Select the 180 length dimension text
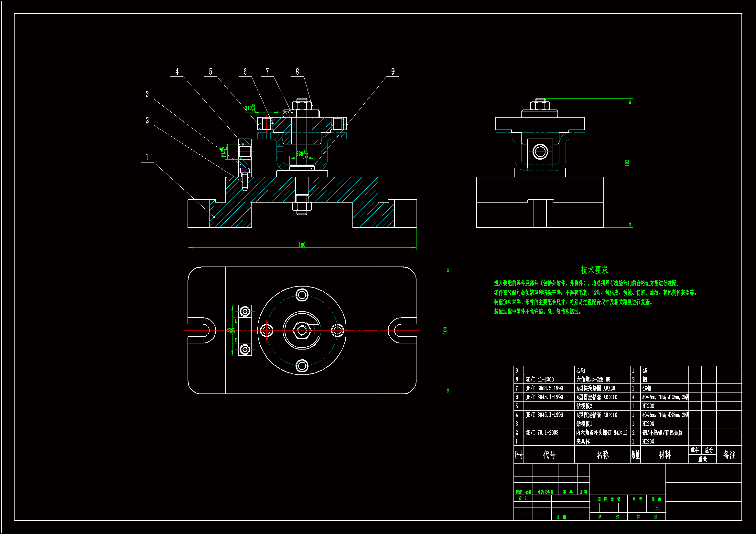The image size is (756, 534). tap(302, 245)
